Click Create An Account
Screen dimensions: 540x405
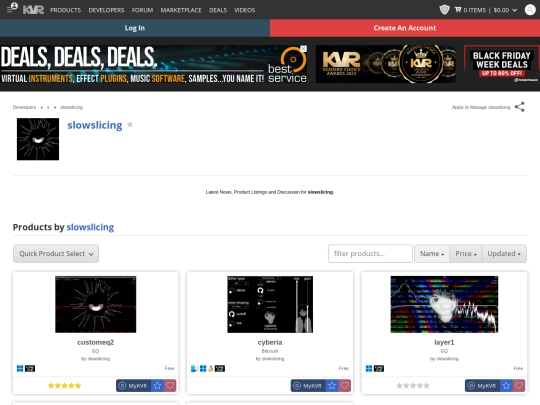405,28
